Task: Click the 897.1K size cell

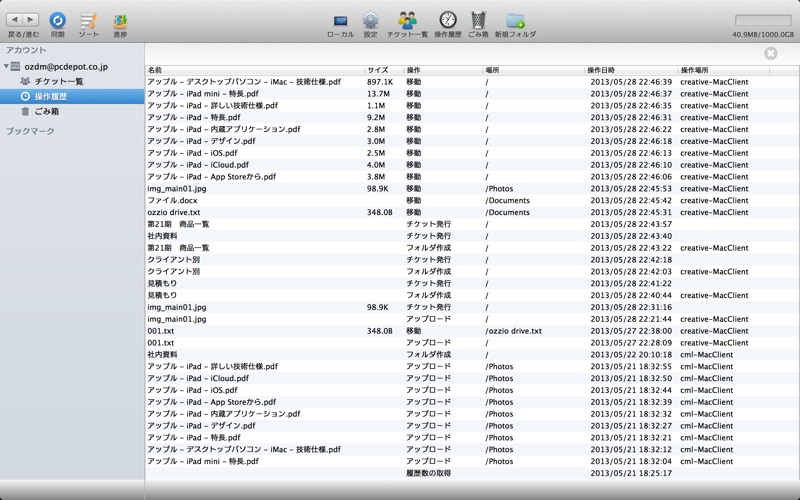Action: coord(380,82)
